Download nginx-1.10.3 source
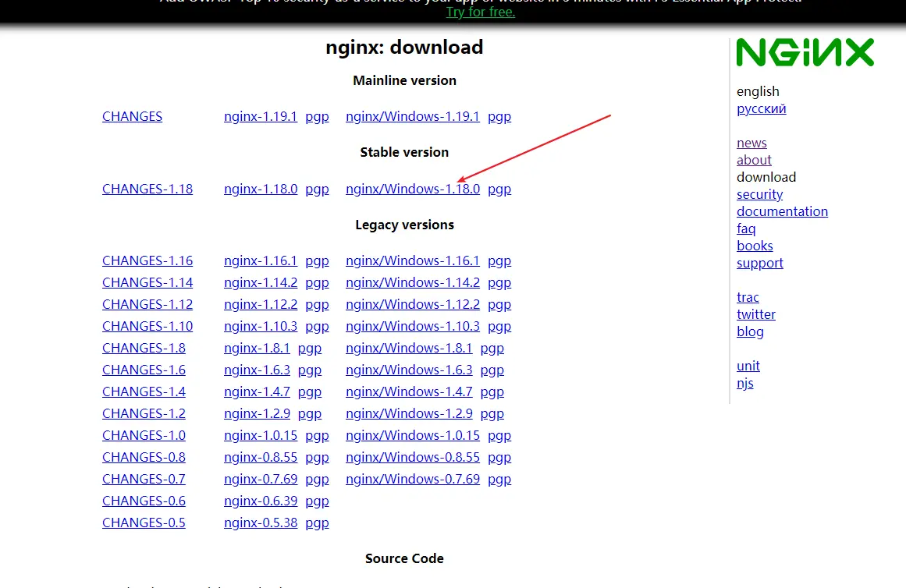This screenshot has height=588, width=906. [x=261, y=326]
